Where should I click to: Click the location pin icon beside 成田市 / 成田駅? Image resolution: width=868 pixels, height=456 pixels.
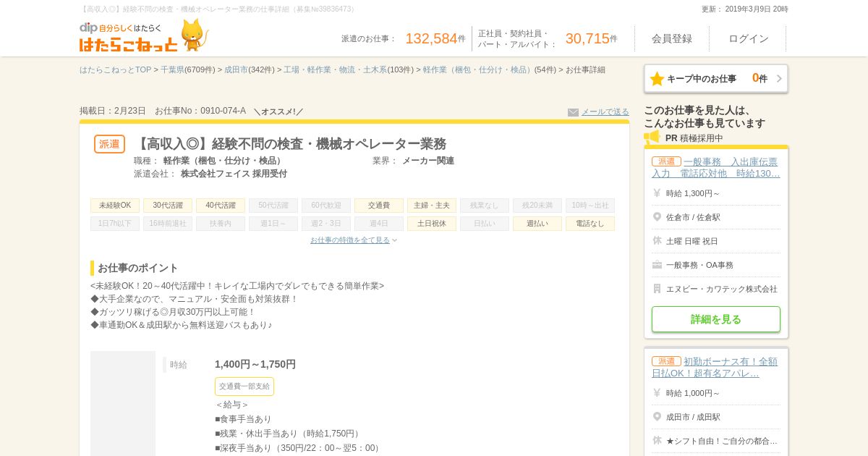pos(657,417)
